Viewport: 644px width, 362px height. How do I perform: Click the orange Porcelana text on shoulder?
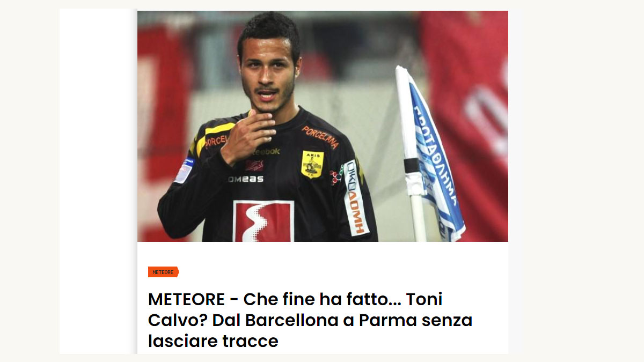point(320,136)
